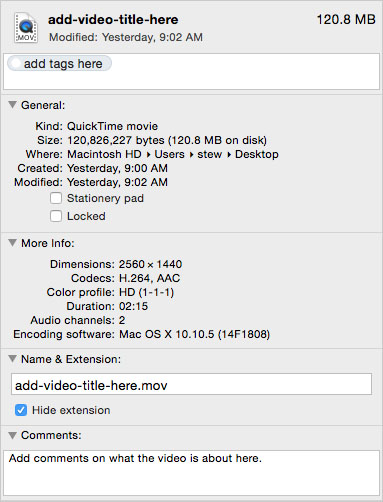Click the 'Name & Extension:' section heading
Screen dimensions: 383x502
tap(71, 359)
